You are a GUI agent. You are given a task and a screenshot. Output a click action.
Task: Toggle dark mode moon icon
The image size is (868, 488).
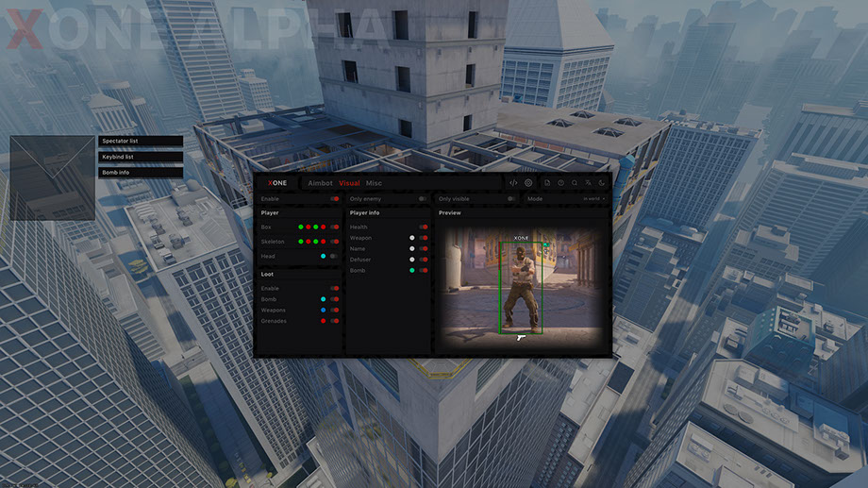click(601, 183)
